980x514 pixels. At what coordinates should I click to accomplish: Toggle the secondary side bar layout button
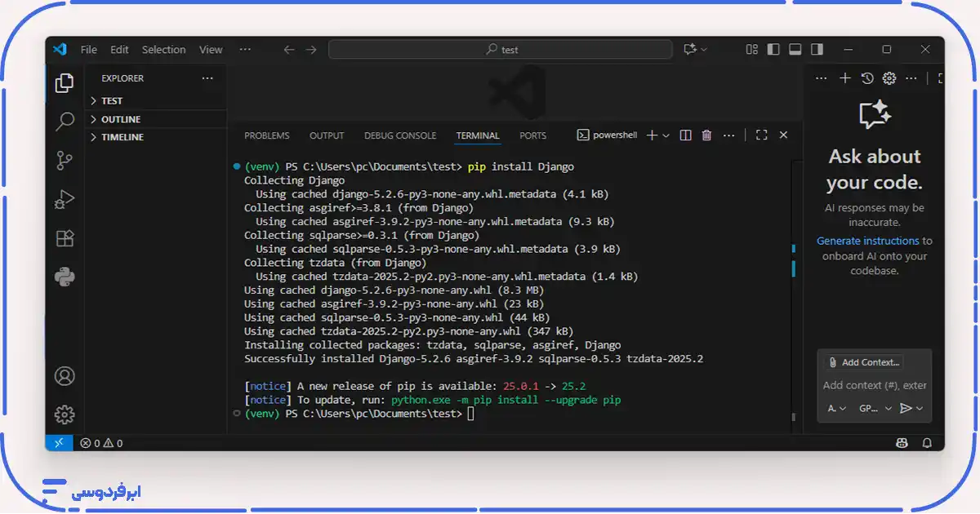click(x=816, y=50)
